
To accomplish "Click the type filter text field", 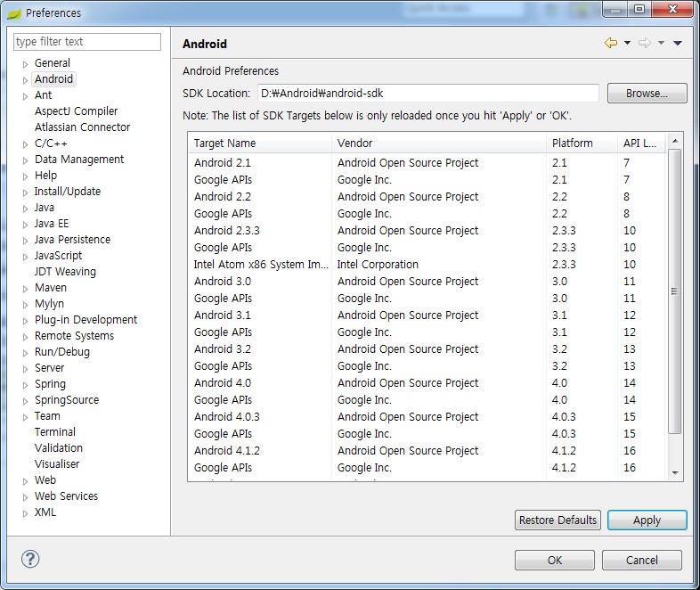I will click(x=87, y=42).
